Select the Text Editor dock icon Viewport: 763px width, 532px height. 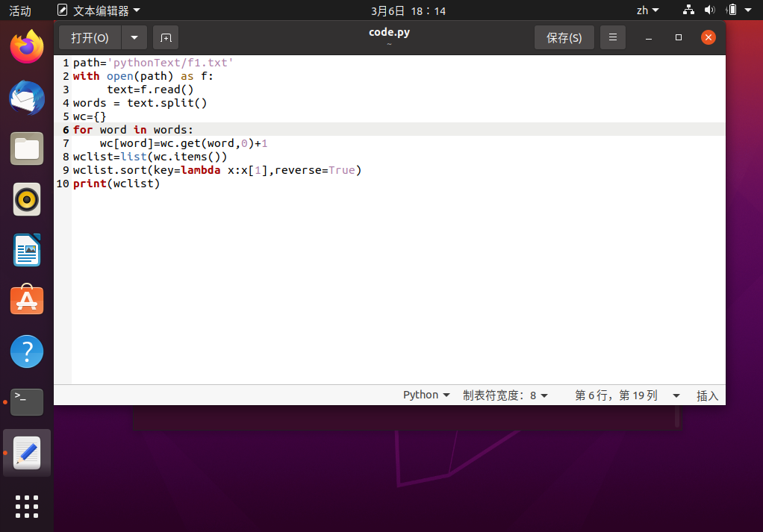point(27,453)
